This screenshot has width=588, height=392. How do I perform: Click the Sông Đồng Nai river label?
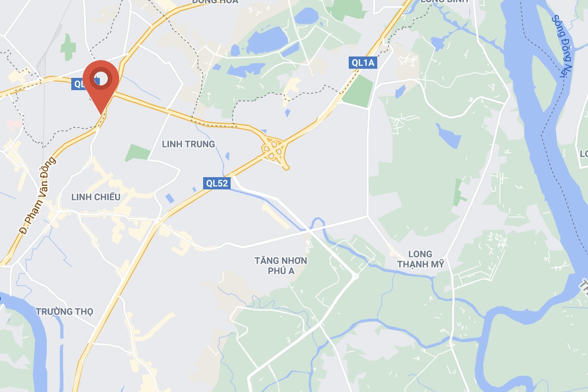pos(564,46)
